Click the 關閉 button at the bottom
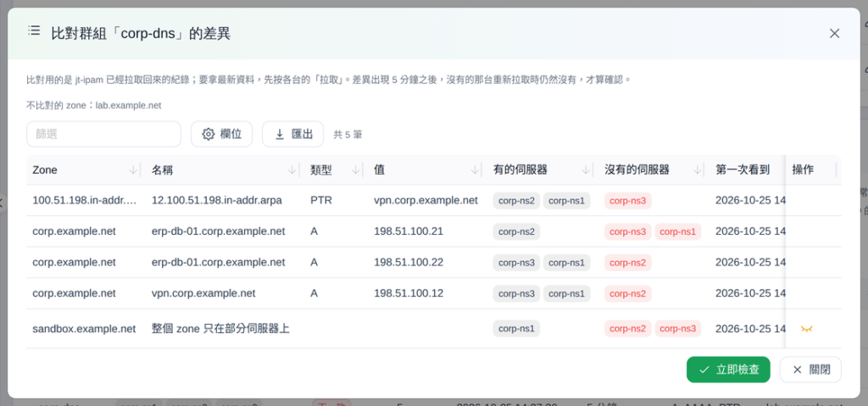This screenshot has height=406, width=868. 810,370
